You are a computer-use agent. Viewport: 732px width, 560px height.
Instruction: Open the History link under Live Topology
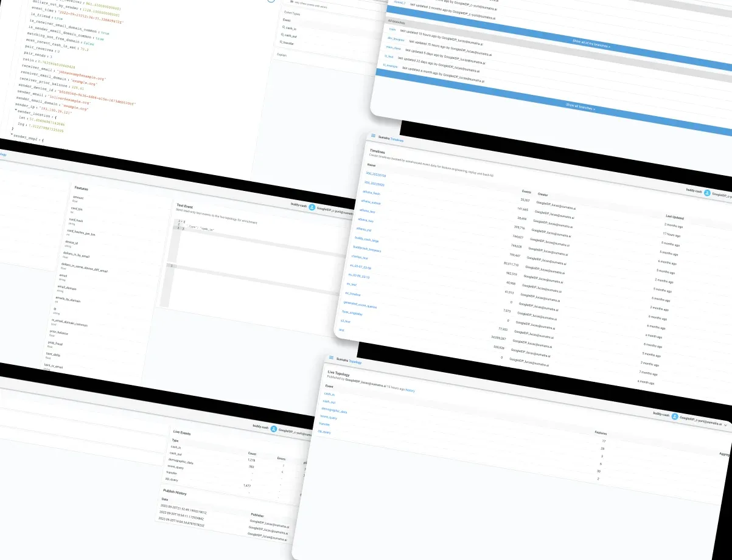click(x=410, y=390)
